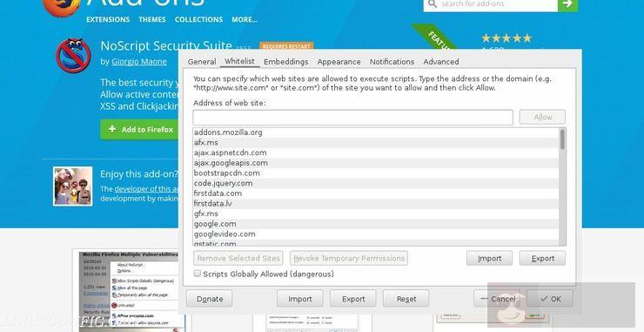The image size is (644, 332).
Task: Open the 'developer of this add-on' link
Action: tap(147, 189)
